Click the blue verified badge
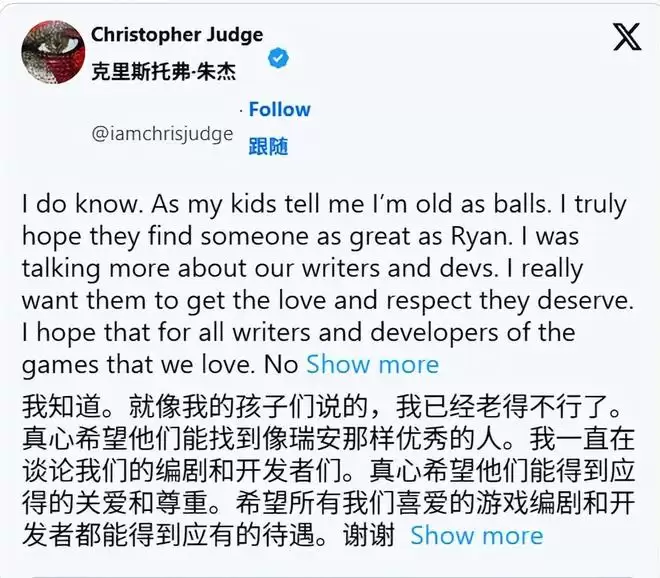660x578 pixels. [x=278, y=59]
